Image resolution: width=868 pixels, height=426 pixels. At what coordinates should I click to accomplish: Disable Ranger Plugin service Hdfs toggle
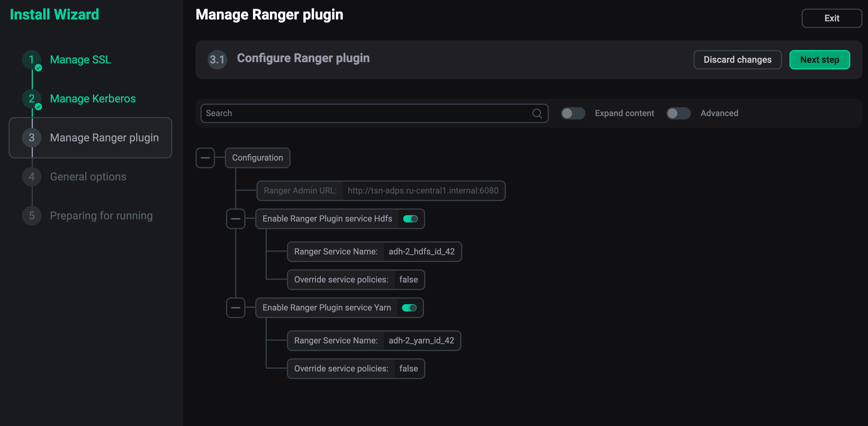click(411, 219)
